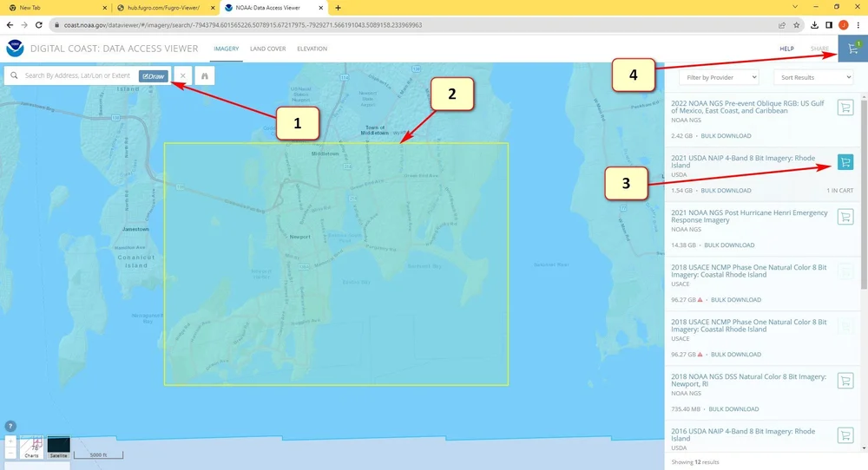Image resolution: width=868 pixels, height=470 pixels.
Task: Switch basemap to Satellite
Action: tap(59, 447)
